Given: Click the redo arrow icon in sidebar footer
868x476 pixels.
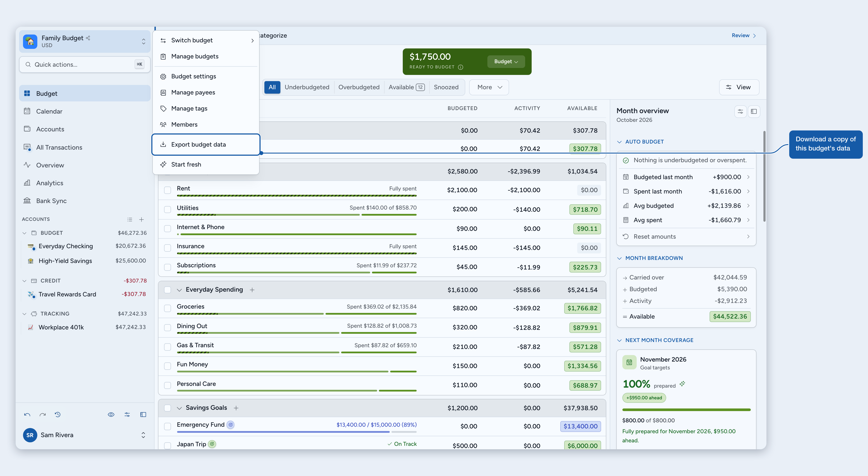Looking at the screenshot, I should 43,415.
